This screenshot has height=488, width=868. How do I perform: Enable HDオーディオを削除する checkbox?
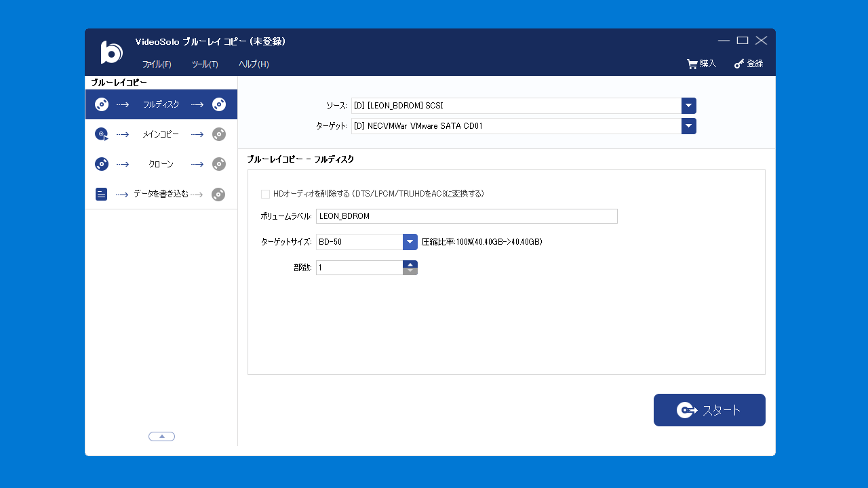click(x=266, y=194)
